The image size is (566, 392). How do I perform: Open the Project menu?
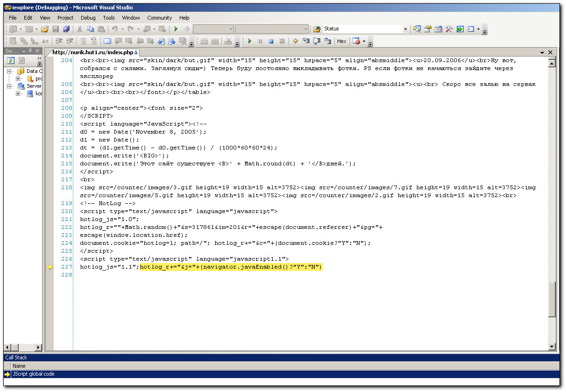coord(65,18)
